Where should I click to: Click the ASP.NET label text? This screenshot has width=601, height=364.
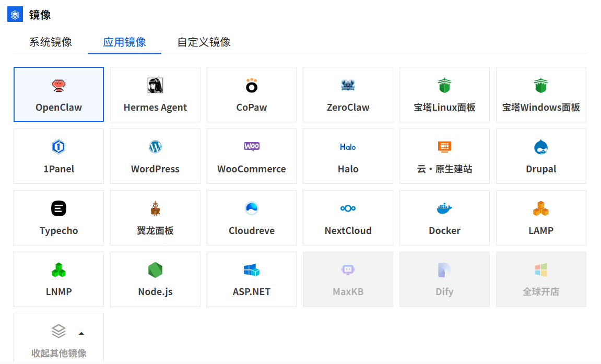[x=252, y=291]
